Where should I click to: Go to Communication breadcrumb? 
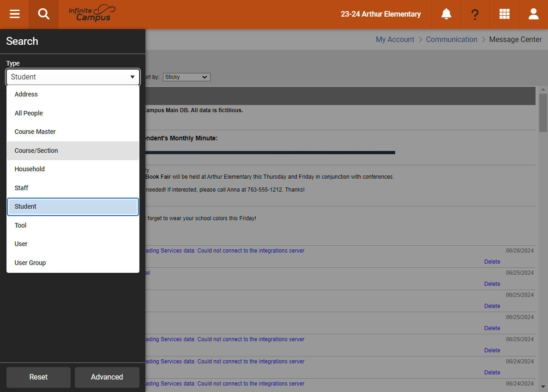click(x=452, y=40)
